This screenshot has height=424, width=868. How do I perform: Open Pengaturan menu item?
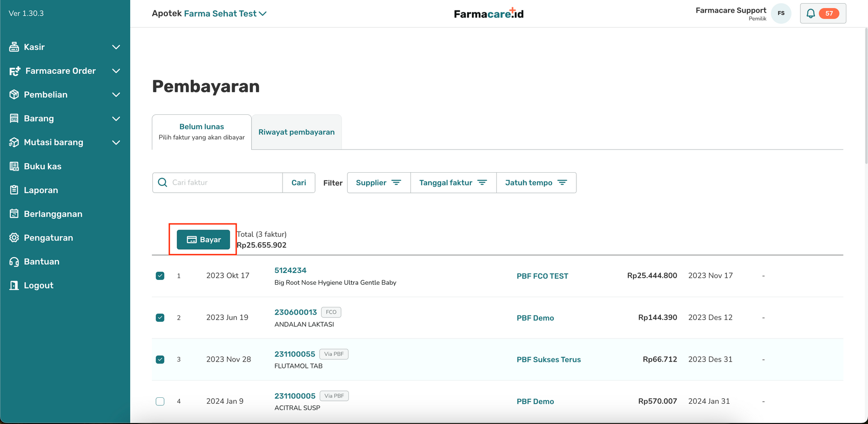[x=48, y=238]
